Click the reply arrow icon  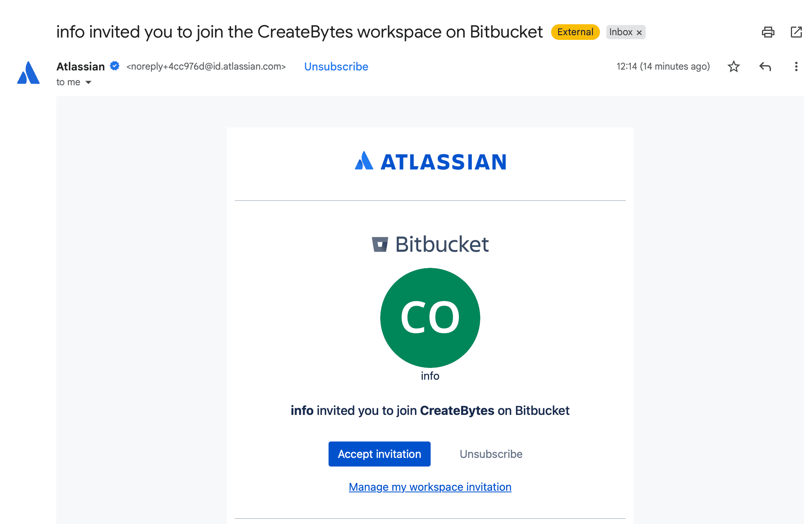[765, 66]
